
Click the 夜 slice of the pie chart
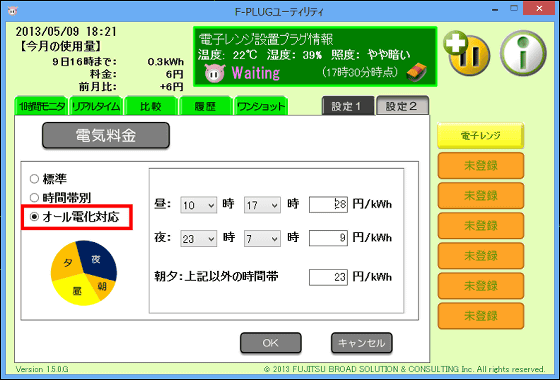pos(98,259)
